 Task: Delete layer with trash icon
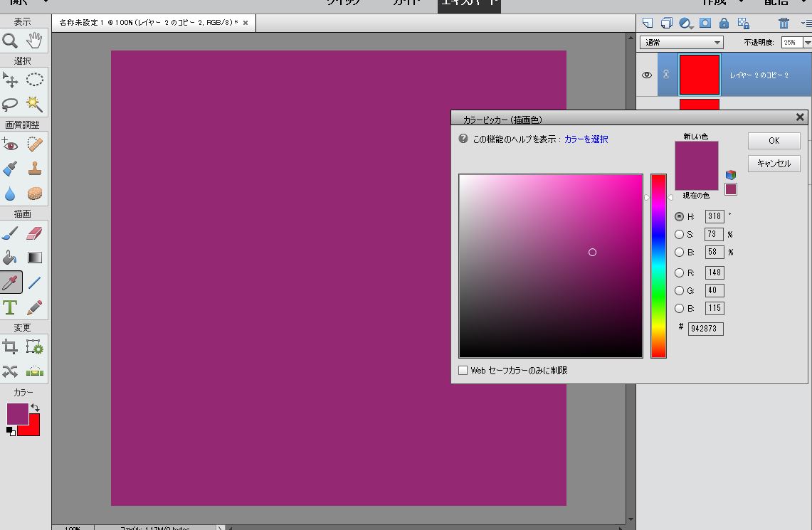pos(784,23)
